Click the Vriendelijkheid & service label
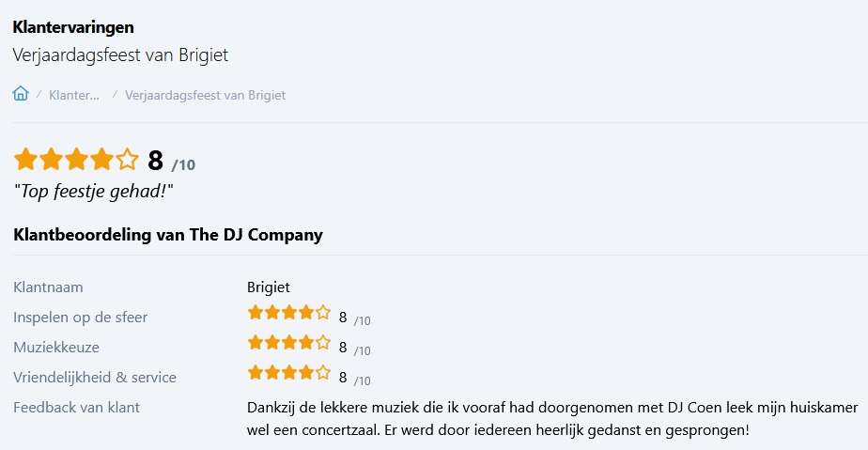 [x=95, y=378]
